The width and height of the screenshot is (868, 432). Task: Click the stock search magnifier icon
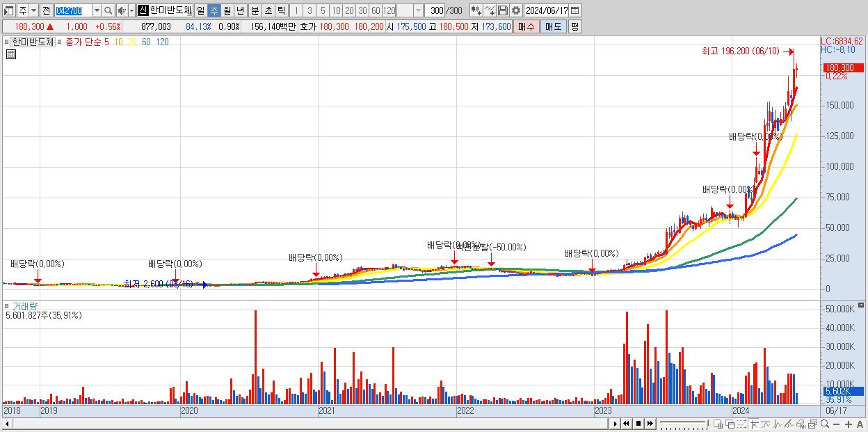(108, 10)
